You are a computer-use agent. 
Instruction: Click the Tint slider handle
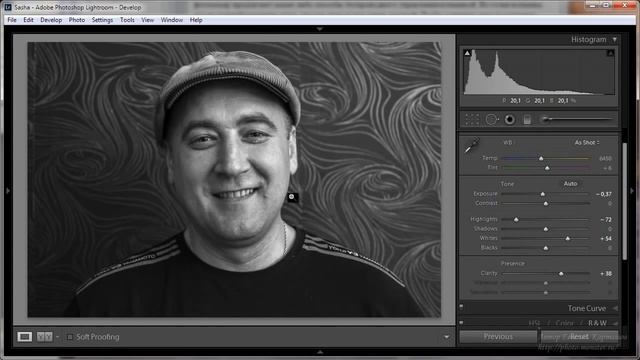pyautogui.click(x=547, y=168)
